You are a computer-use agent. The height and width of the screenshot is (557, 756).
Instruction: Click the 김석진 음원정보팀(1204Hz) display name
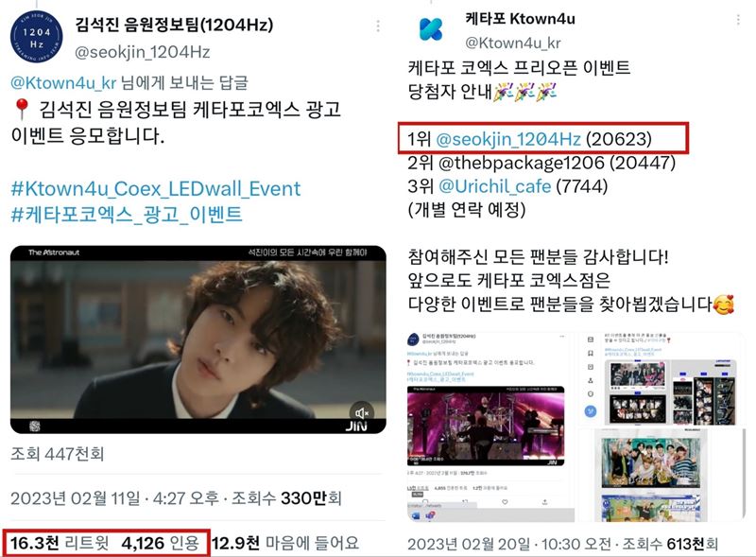point(174,25)
